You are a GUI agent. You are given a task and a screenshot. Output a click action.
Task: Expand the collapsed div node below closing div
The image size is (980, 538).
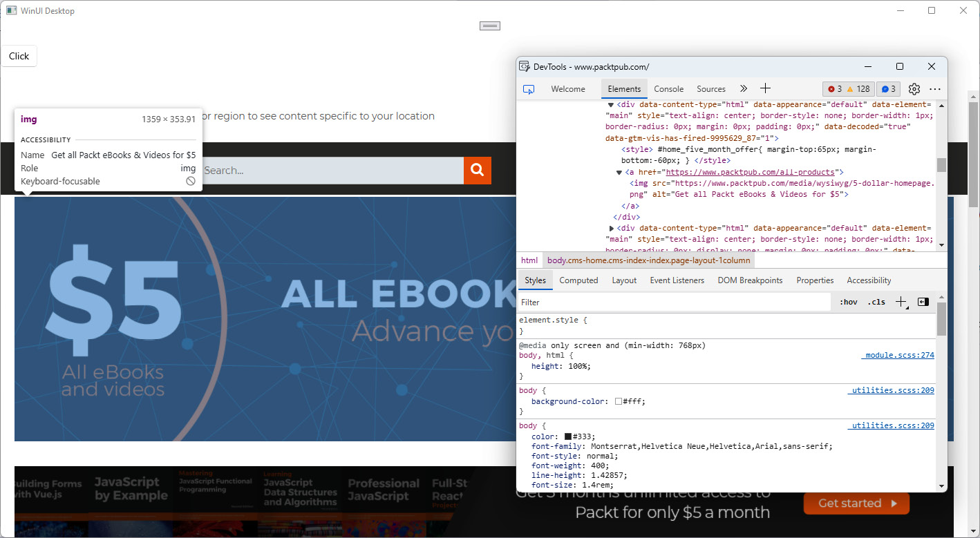[612, 228]
